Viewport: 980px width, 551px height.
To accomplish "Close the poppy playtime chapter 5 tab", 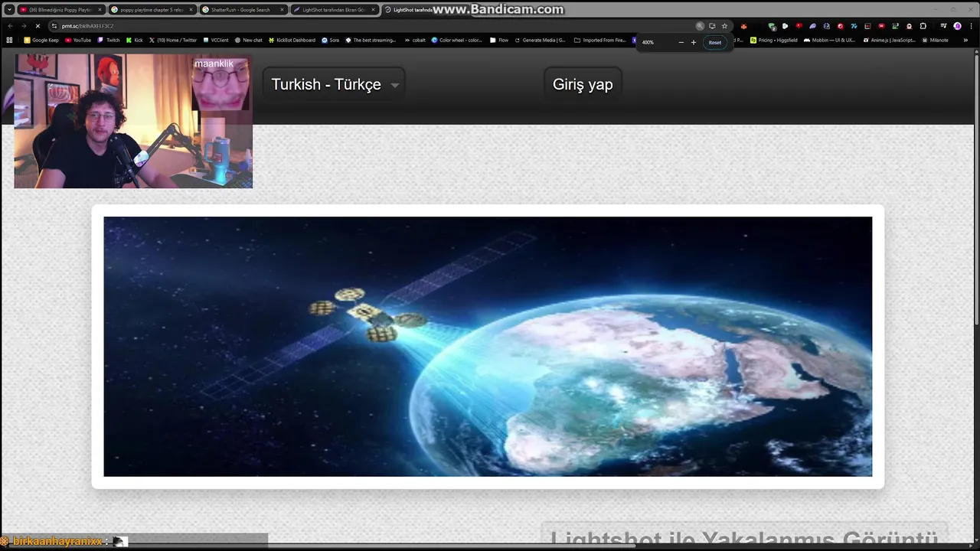I will click(x=191, y=10).
